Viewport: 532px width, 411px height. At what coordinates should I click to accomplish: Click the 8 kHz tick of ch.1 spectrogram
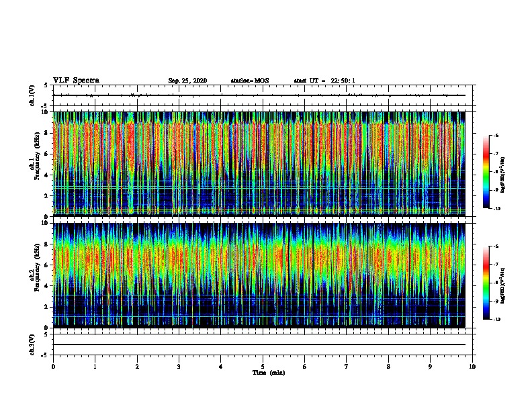point(46,133)
